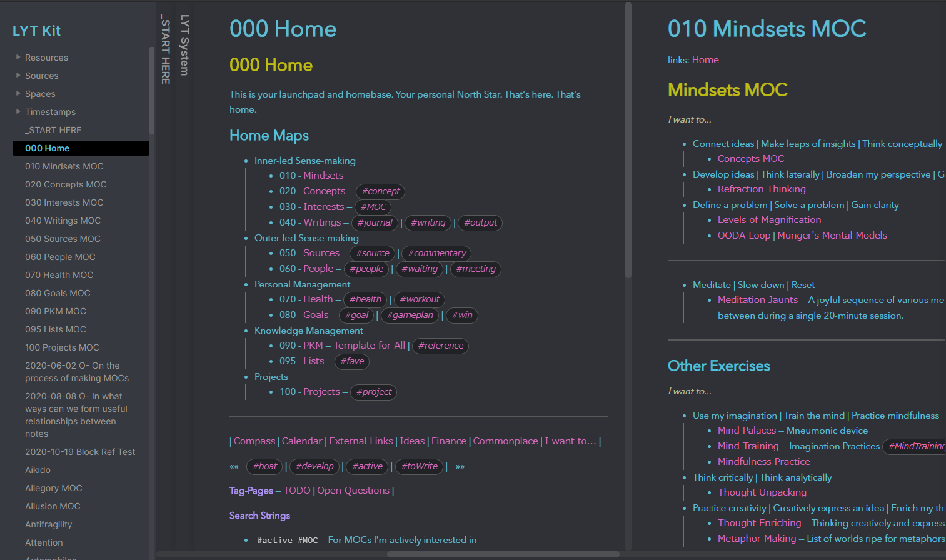The height and width of the screenshot is (560, 946).
Task: Expand the Sources folder in sidebar
Action: point(18,76)
